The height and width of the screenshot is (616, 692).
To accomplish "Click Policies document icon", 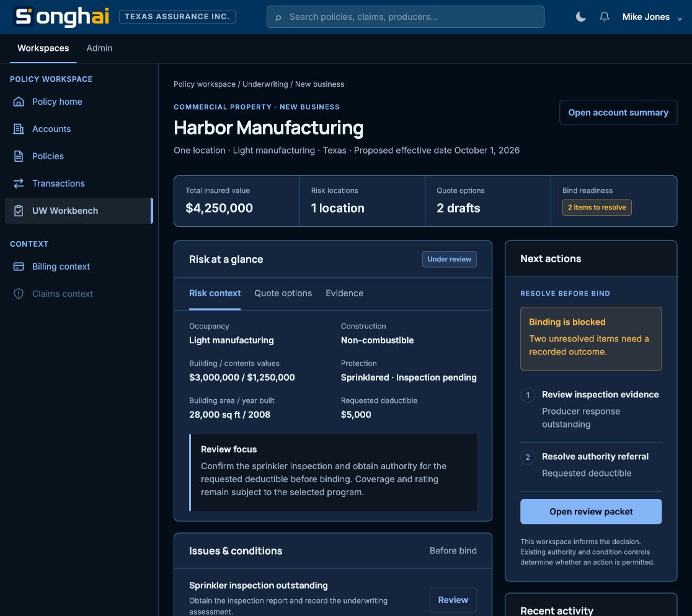I will pyautogui.click(x=19, y=156).
